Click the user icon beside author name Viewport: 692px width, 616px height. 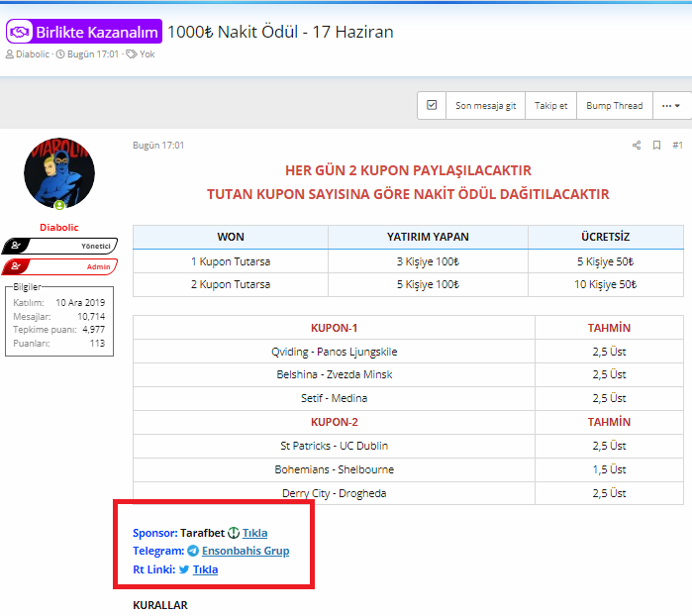tap(10, 54)
